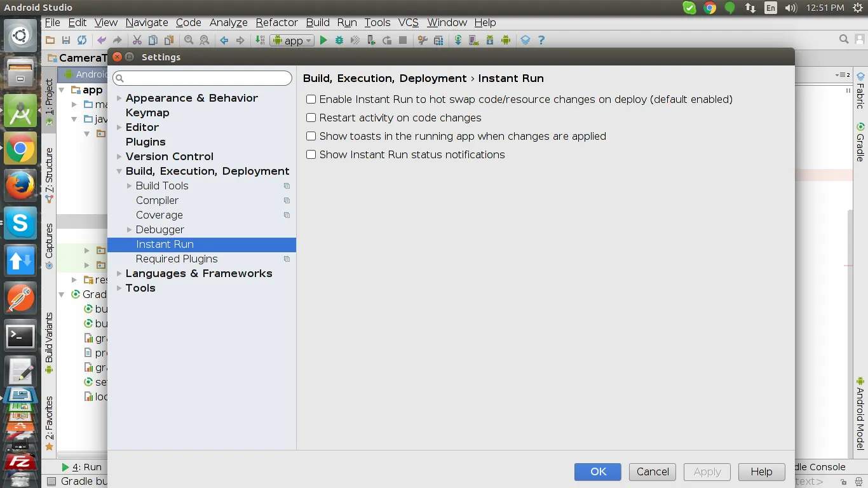Expand the Editor settings node
This screenshot has height=488, width=868.
pyautogui.click(x=119, y=127)
